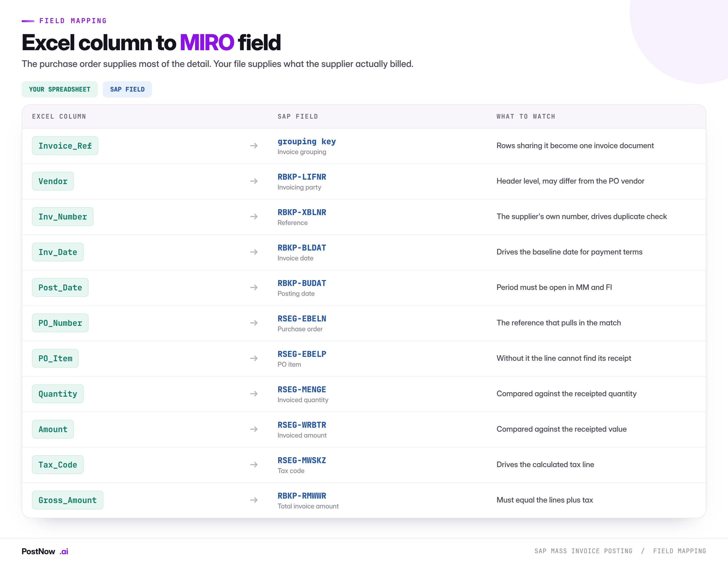This screenshot has height=567, width=728.
Task: Click the arrow icon in the Amount row
Action: (254, 429)
